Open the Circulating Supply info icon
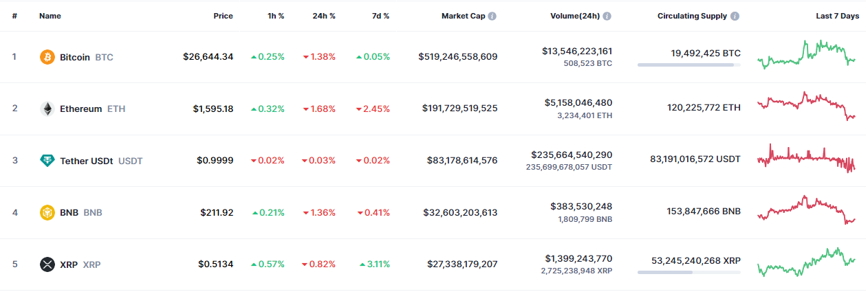Screen dimensions: 868x294 click(735, 16)
